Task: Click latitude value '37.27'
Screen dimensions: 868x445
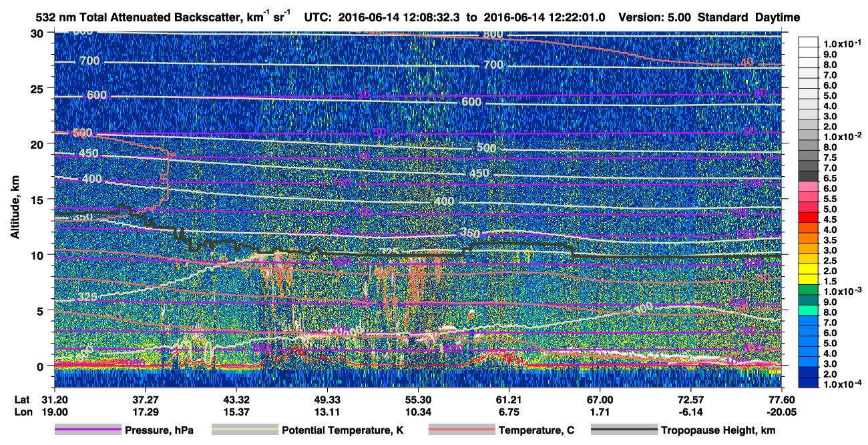Action: coord(145,398)
